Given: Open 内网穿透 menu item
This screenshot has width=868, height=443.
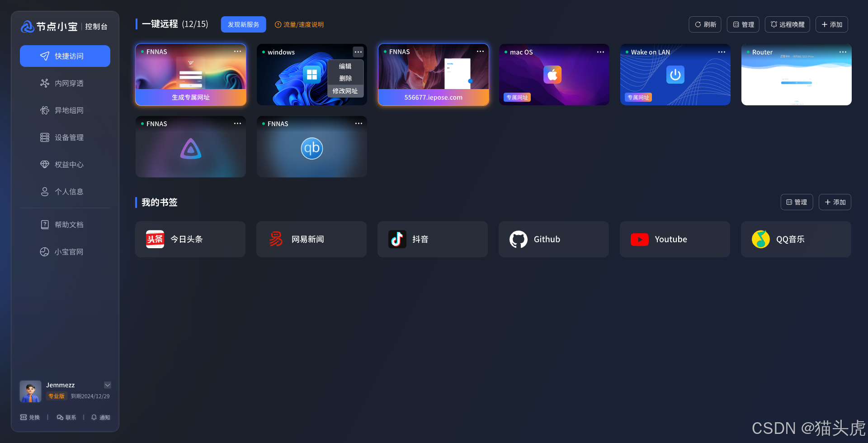Looking at the screenshot, I should 65,83.
